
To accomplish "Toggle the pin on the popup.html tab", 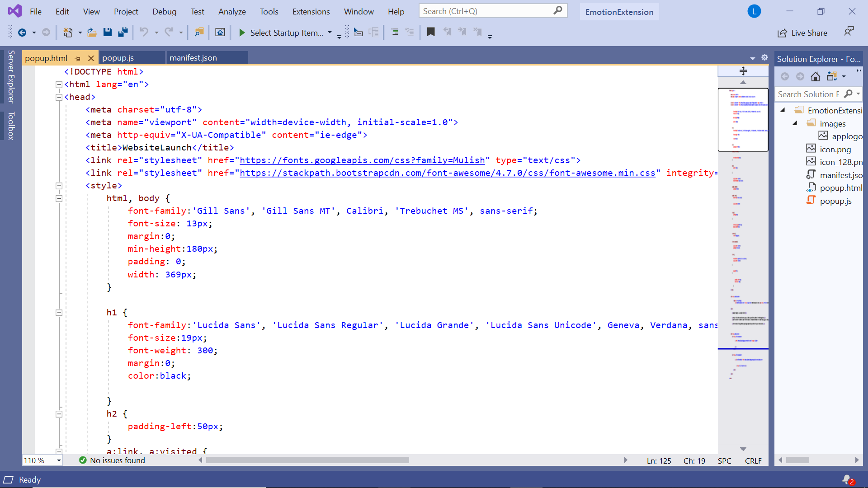I will tap(78, 58).
